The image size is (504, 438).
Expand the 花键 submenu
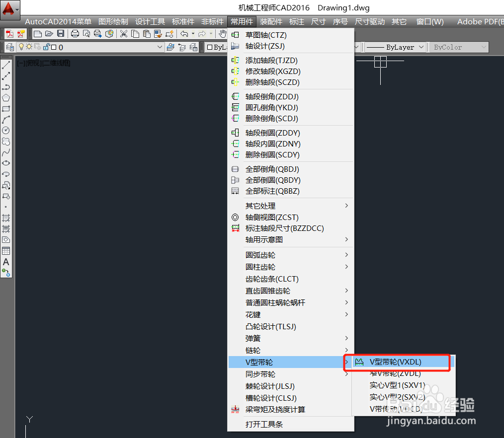pyautogui.click(x=291, y=314)
